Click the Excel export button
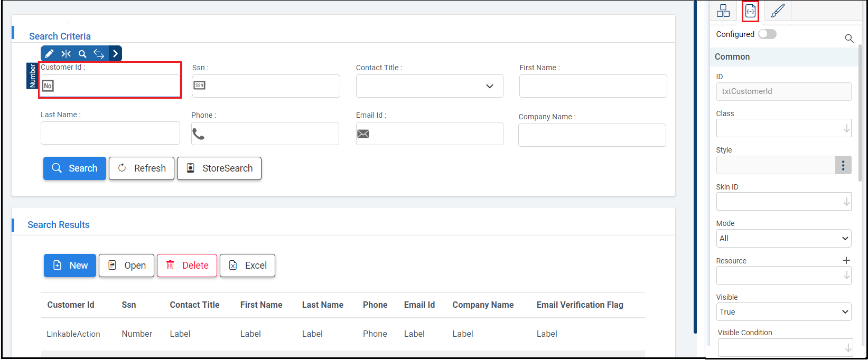The height and width of the screenshot is (360, 868). 247,266
